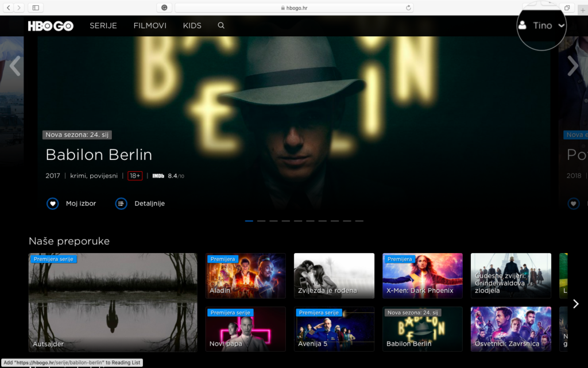Open the SERIJE menu
588x368 pixels.
(x=103, y=26)
